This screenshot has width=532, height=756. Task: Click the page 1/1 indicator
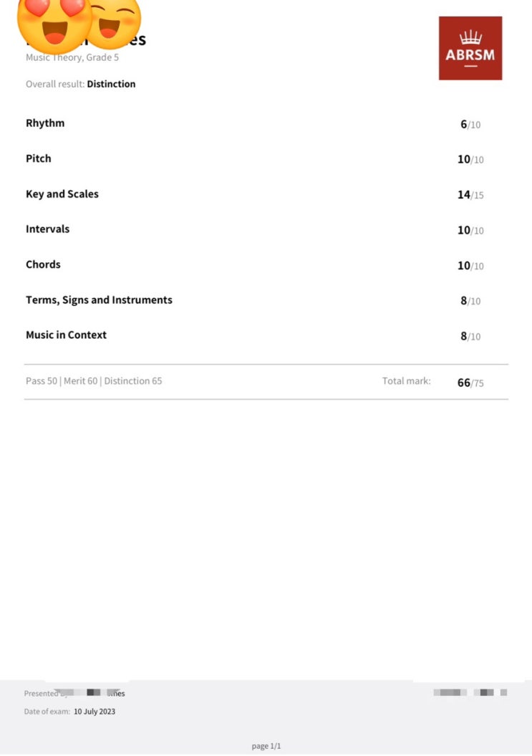[x=266, y=746]
